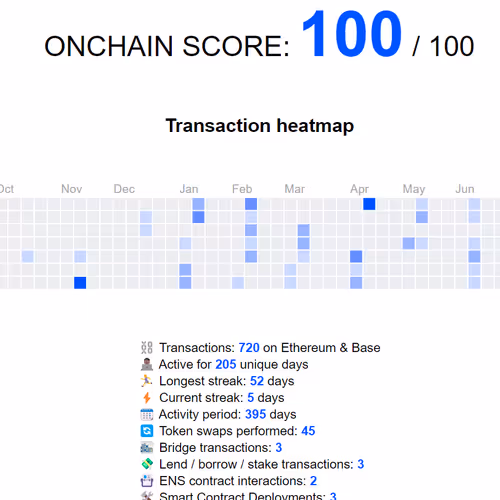This screenshot has width=500, height=500.
Task: Click the 'Dec' month label
Action: pos(124,189)
